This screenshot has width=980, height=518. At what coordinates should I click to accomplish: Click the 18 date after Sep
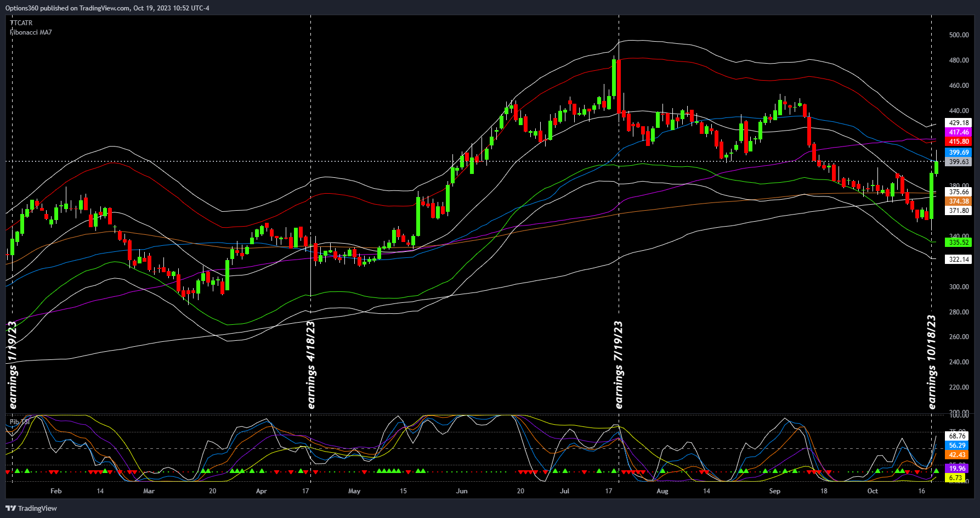tap(824, 491)
